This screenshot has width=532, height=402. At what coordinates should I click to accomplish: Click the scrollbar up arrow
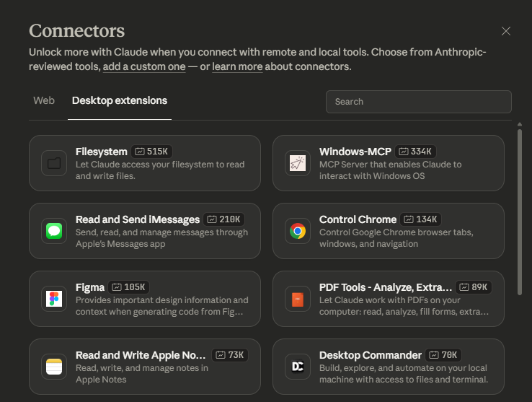pos(520,125)
